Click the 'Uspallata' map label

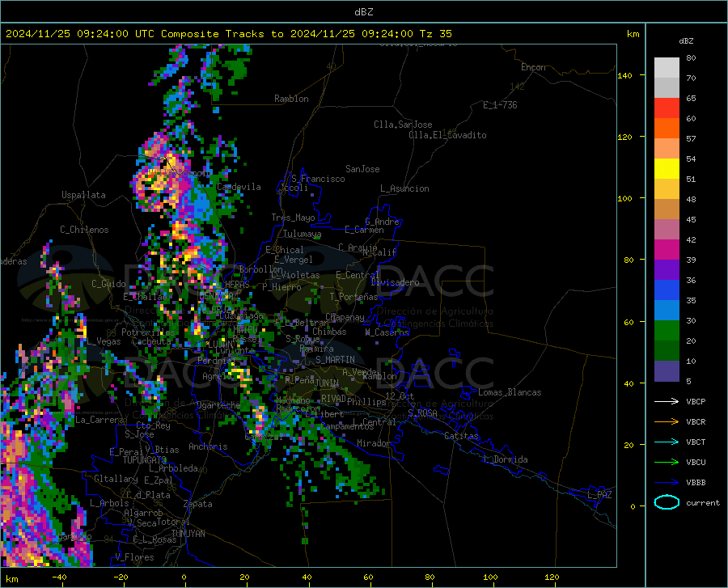click(x=83, y=195)
